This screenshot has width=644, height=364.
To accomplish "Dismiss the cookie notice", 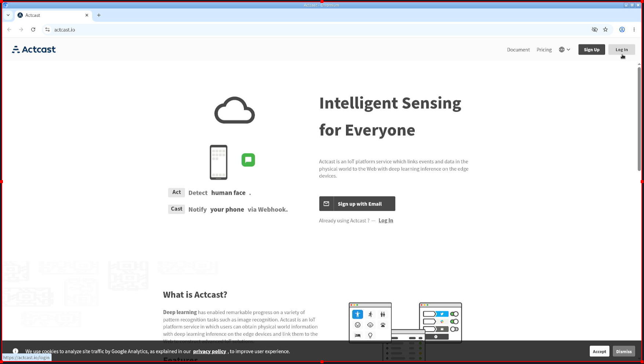I will [624, 351].
